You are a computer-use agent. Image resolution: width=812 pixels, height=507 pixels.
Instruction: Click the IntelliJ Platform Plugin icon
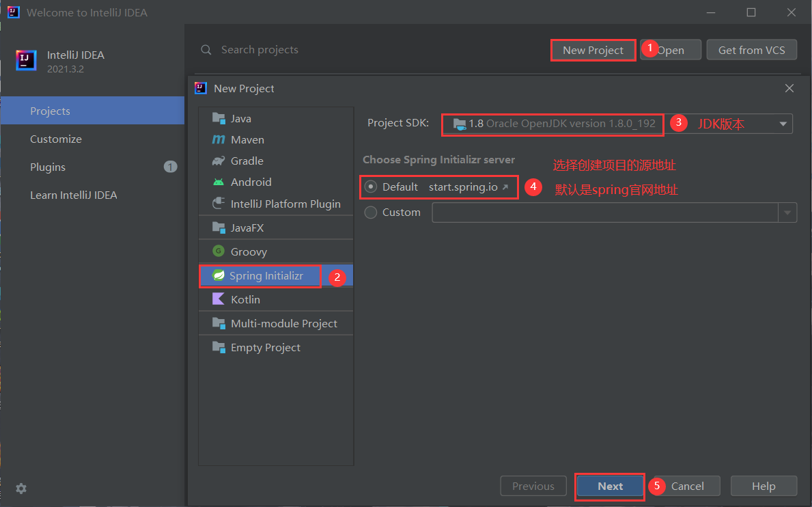[219, 204]
